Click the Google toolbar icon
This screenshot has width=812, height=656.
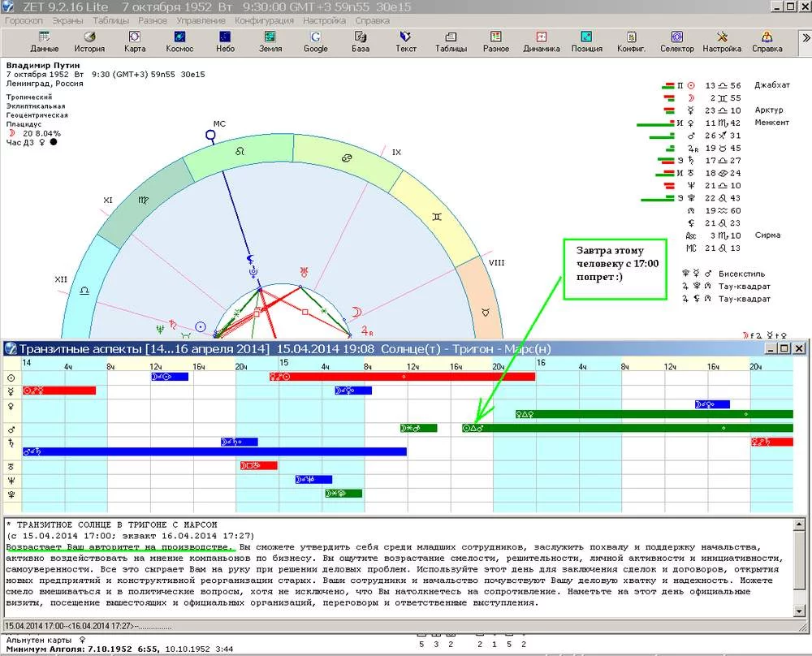[316, 41]
